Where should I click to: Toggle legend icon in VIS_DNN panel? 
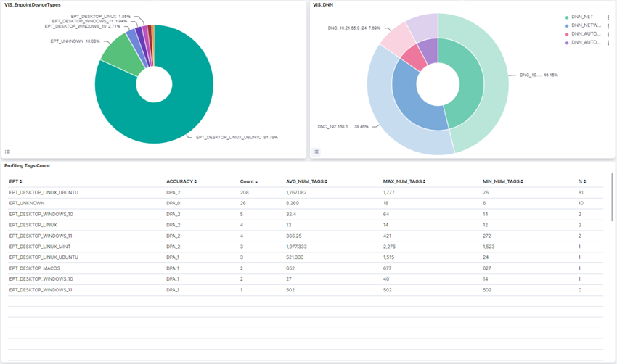pyautogui.click(x=316, y=152)
